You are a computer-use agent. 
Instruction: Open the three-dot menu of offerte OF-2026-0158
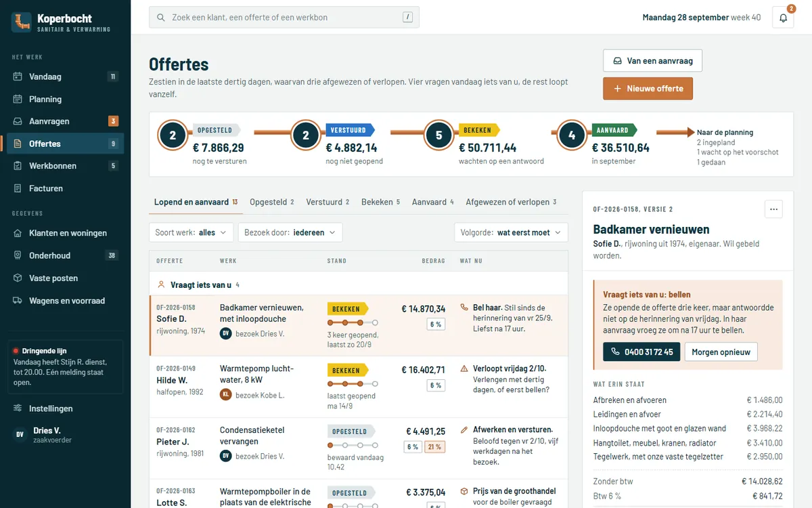[x=773, y=209]
